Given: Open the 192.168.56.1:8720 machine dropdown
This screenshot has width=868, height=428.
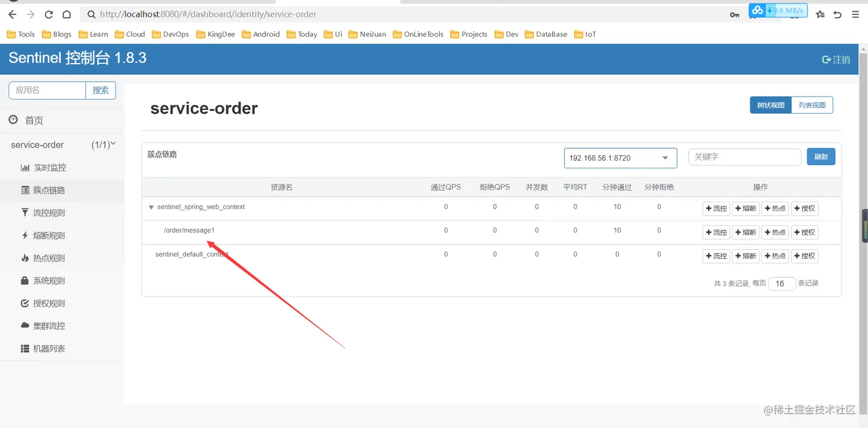Looking at the screenshot, I should click(x=621, y=158).
